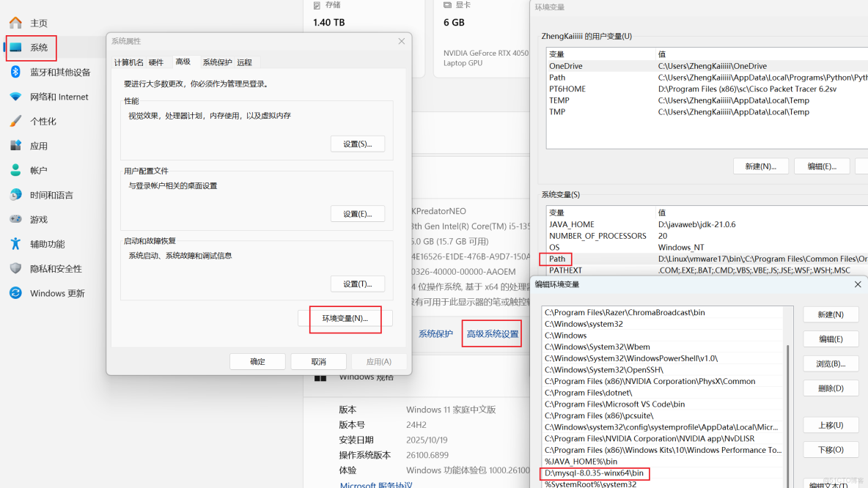Click the 主页 home icon
868x488 pixels.
pos(17,22)
